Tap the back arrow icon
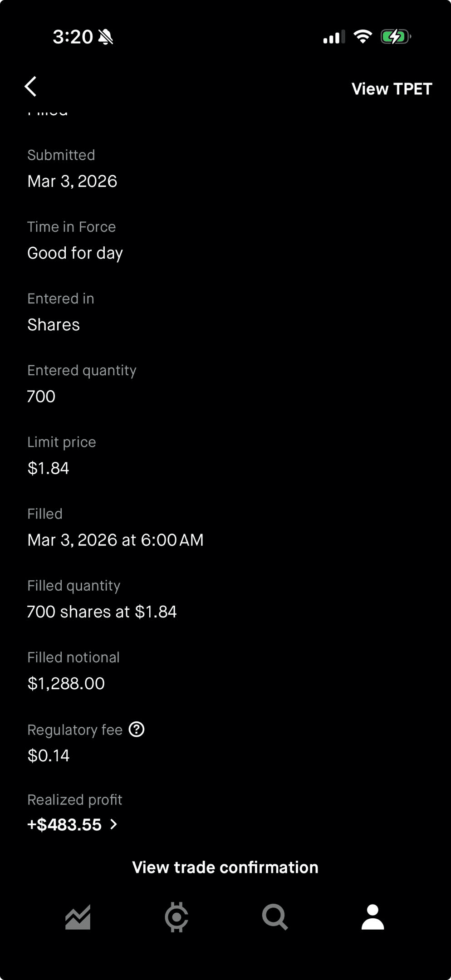Viewport: 451px width, 980px height. pos(30,86)
